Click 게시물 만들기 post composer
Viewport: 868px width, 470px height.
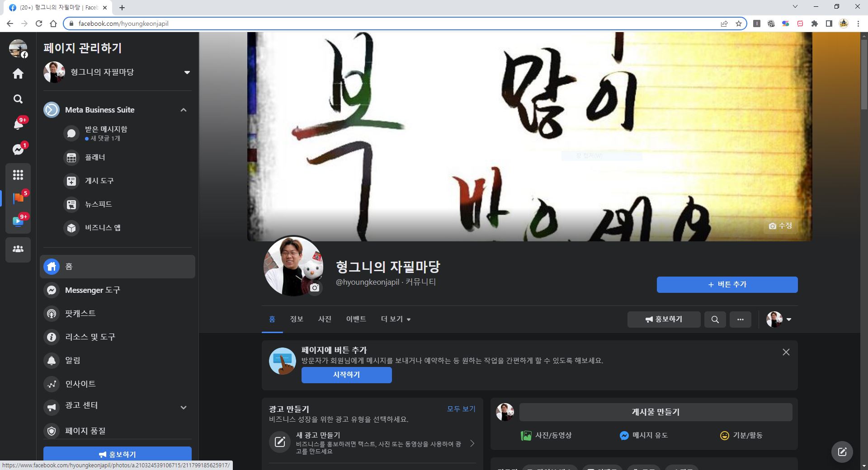pos(656,412)
